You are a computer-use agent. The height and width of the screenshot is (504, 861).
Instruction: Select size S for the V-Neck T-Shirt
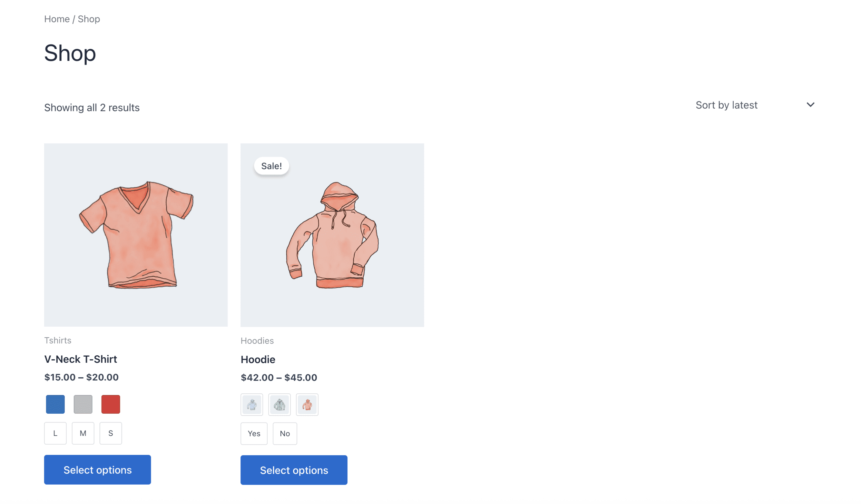pos(110,433)
